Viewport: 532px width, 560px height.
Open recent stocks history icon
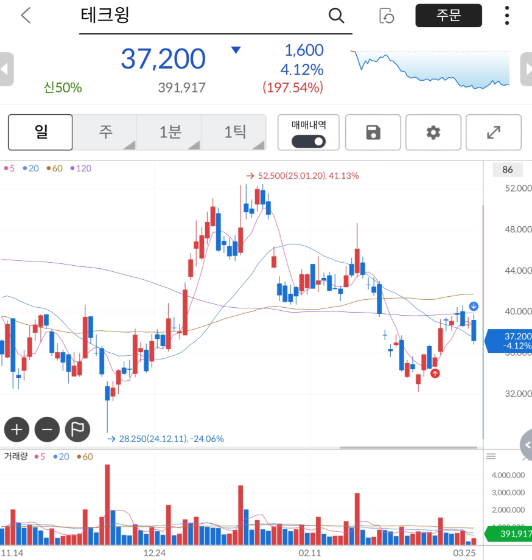coord(386,16)
